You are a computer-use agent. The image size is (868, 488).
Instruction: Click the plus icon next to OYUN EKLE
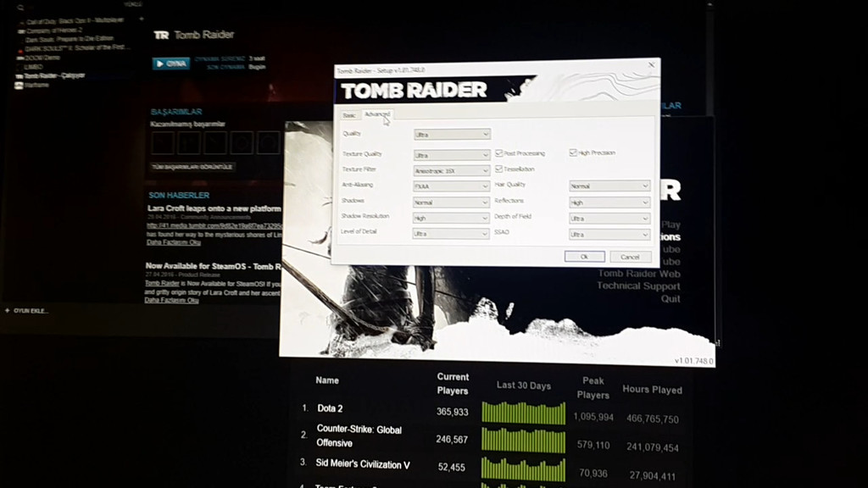pos(7,310)
